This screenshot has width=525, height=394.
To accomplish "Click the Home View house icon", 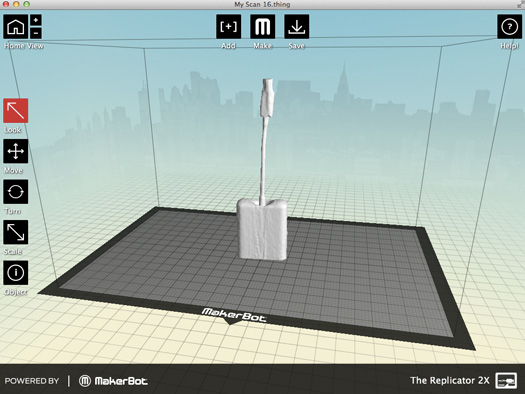I will pyautogui.click(x=16, y=26).
